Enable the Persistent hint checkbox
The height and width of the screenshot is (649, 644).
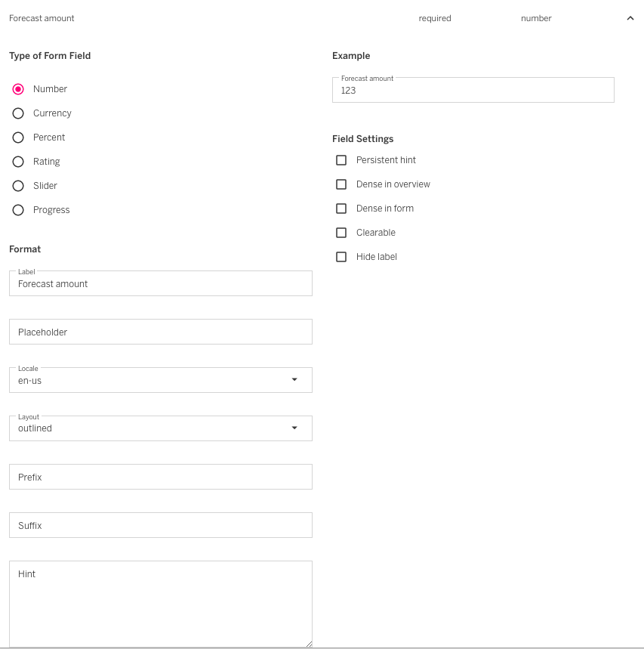coord(341,160)
